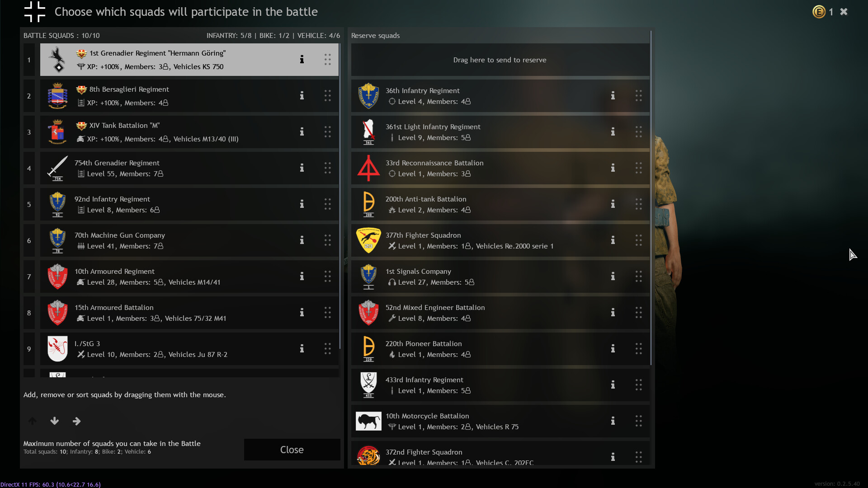Click the 10th Motorcycle Battalion bull emblem
The width and height of the screenshot is (868, 488).
pos(368,421)
